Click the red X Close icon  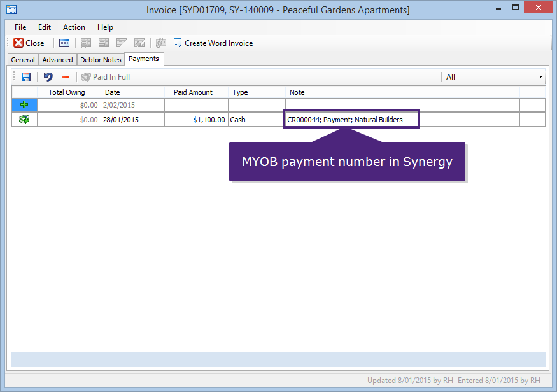click(18, 43)
